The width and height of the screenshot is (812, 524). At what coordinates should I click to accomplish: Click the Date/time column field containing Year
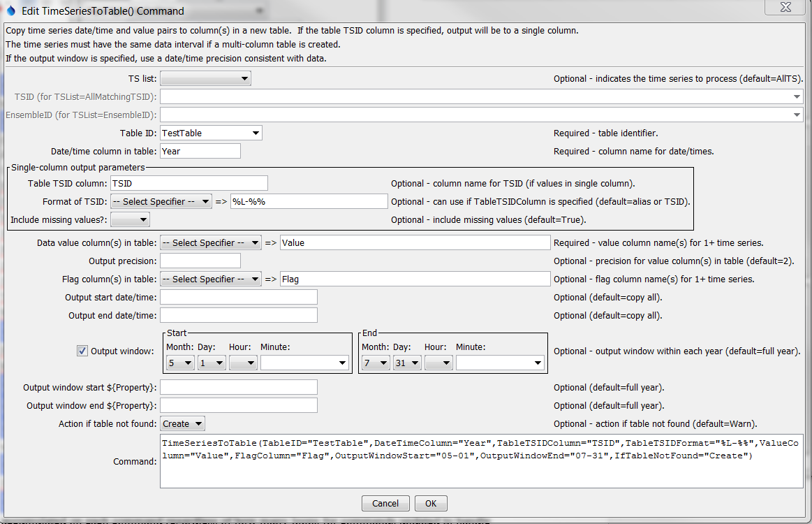(200, 152)
